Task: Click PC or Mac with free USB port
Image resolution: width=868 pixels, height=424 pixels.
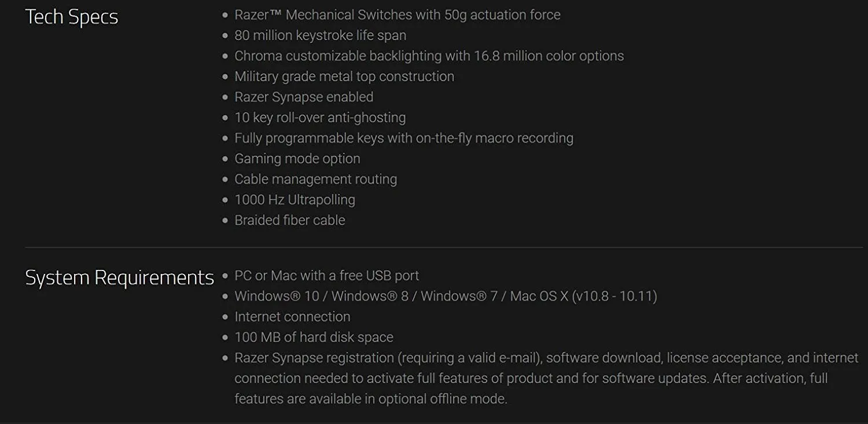Action: (x=326, y=276)
